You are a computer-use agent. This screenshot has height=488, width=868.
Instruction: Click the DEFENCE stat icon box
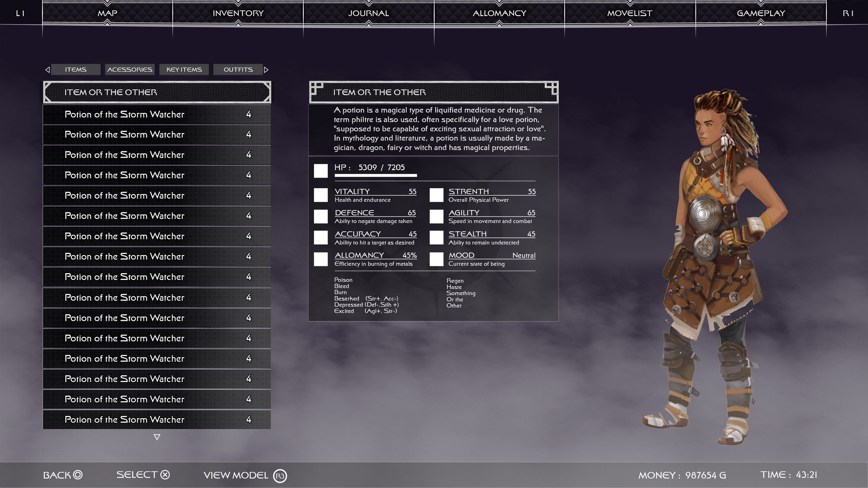coord(321,216)
